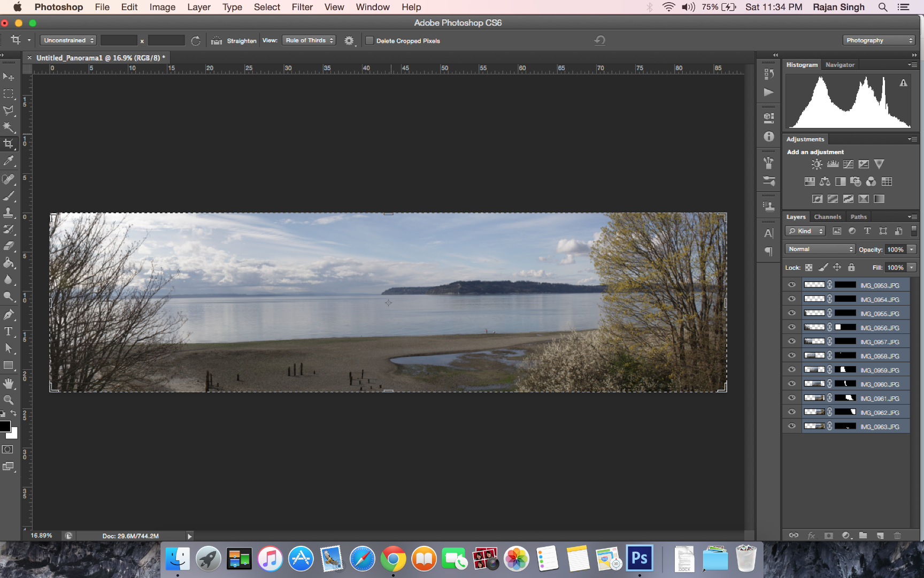Click the crop width input field

click(x=119, y=40)
